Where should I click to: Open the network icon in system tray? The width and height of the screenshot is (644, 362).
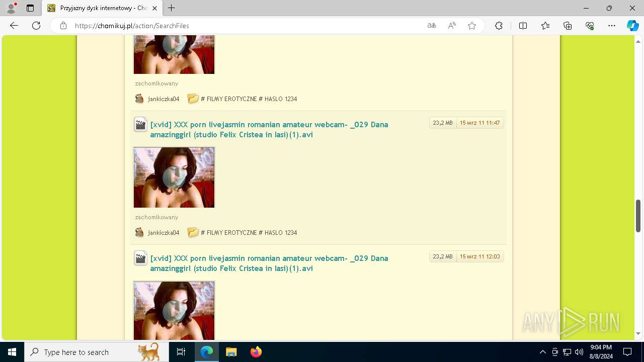coord(567,352)
